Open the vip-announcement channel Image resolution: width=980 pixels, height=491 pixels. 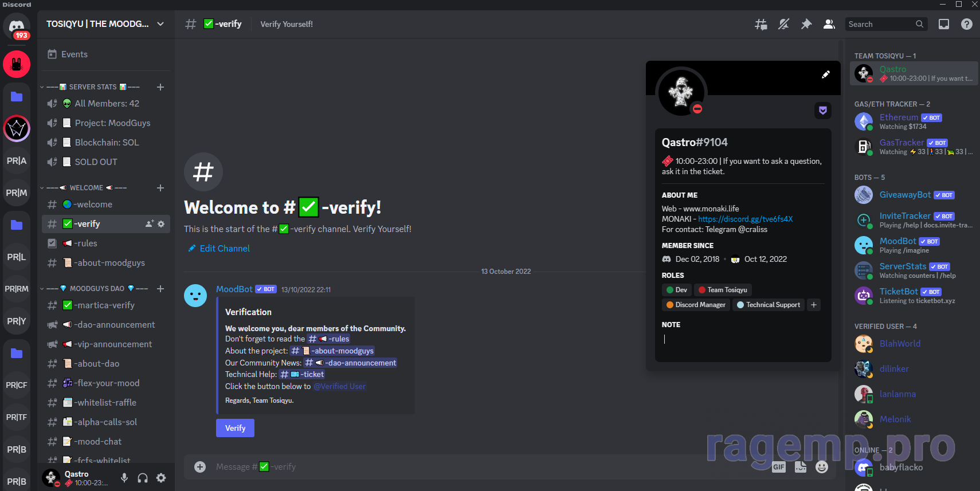tap(106, 344)
